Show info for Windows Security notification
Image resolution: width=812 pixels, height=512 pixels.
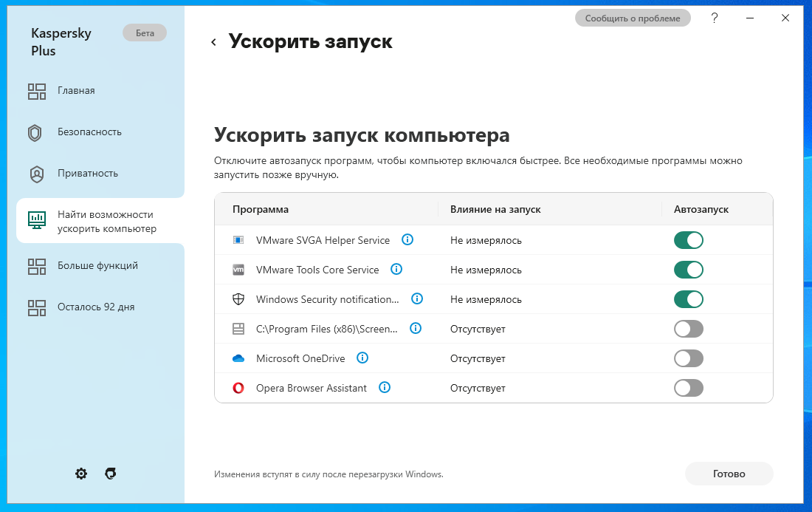(x=417, y=298)
